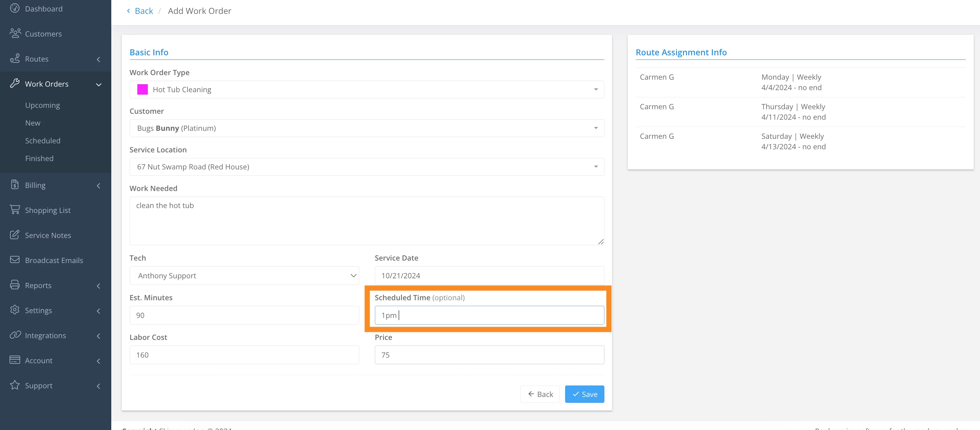The height and width of the screenshot is (430, 980).
Task: Collapse the Work Orders sidebar section
Action: pos(98,84)
